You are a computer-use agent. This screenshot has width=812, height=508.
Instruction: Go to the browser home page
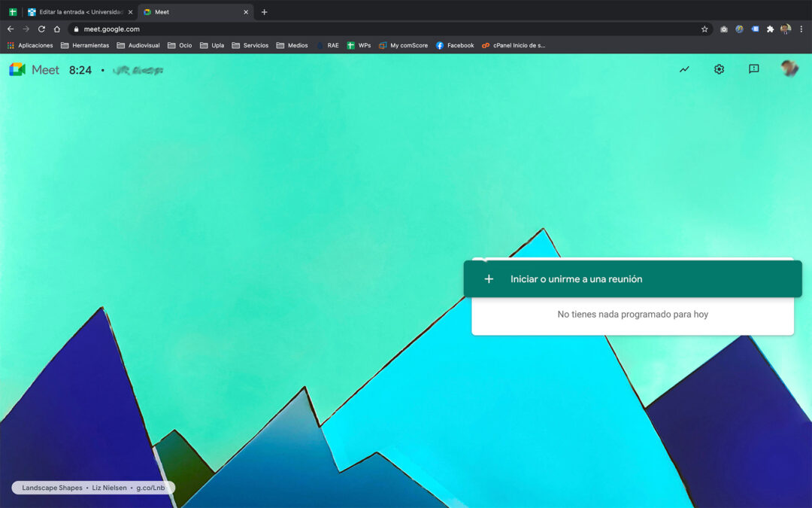(57, 29)
